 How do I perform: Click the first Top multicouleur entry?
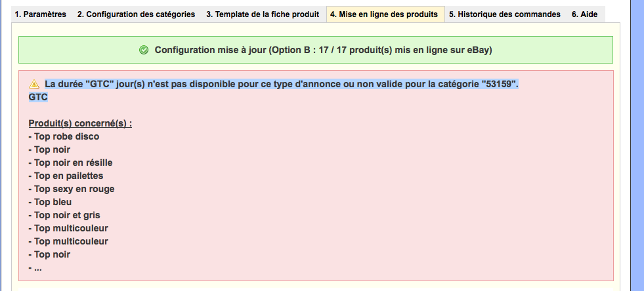click(68, 228)
